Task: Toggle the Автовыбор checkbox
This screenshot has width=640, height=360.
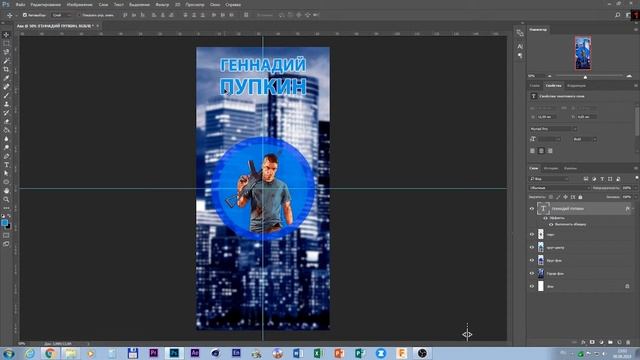Action: click(25, 15)
